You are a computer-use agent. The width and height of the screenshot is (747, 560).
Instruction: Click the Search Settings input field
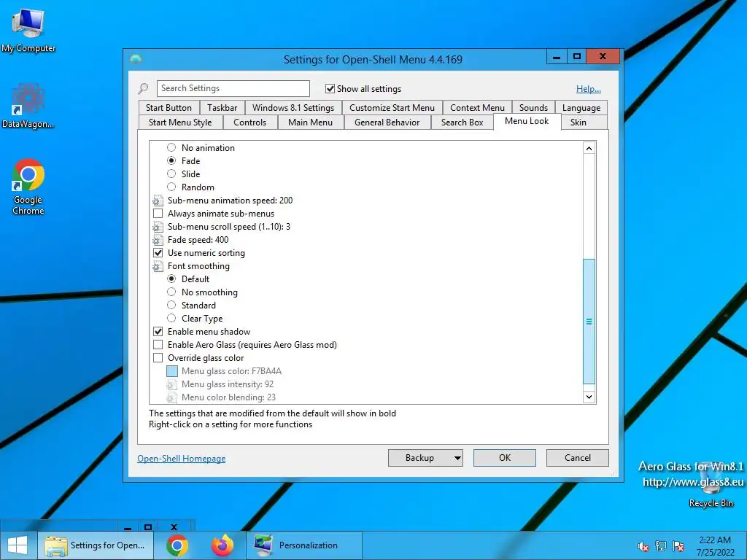pos(233,88)
